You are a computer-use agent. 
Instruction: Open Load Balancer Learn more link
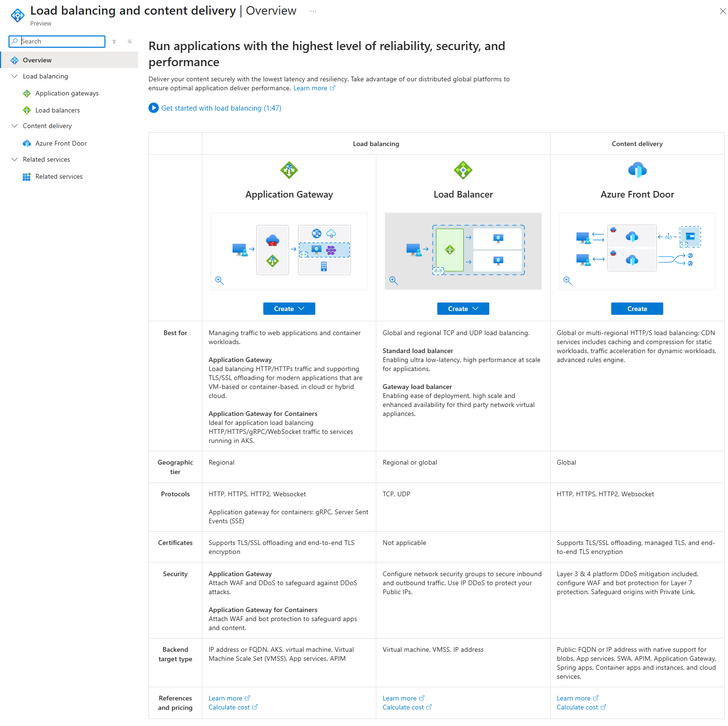coord(404,699)
